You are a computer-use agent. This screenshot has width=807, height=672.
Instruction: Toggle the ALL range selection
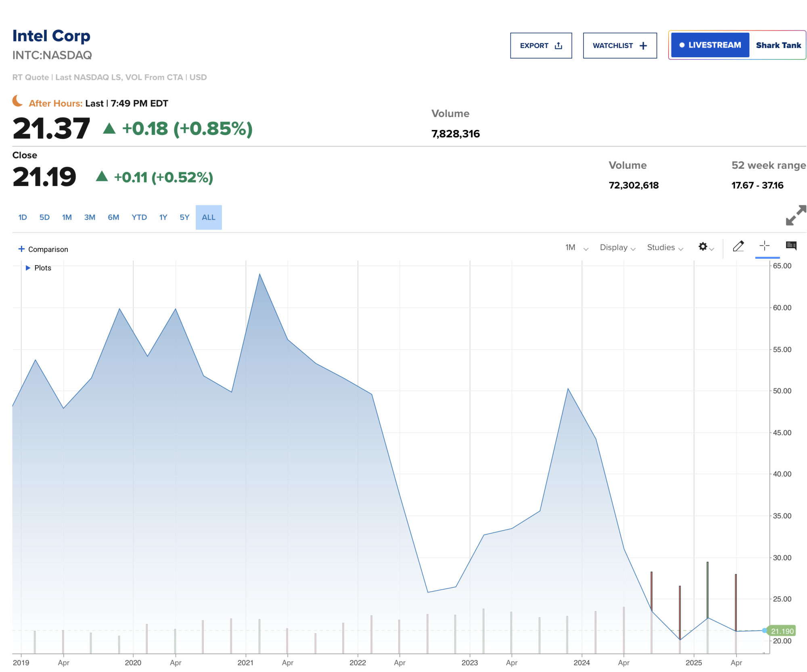click(209, 218)
